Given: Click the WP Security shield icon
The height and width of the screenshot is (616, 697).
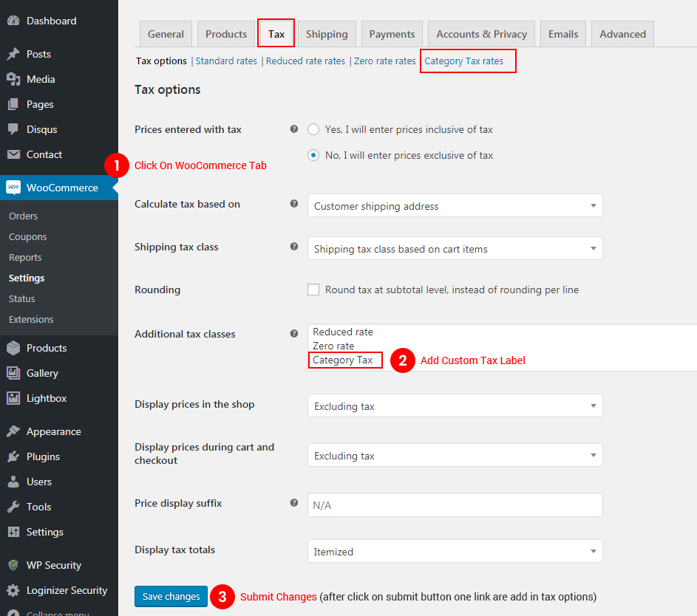Looking at the screenshot, I should 13,565.
